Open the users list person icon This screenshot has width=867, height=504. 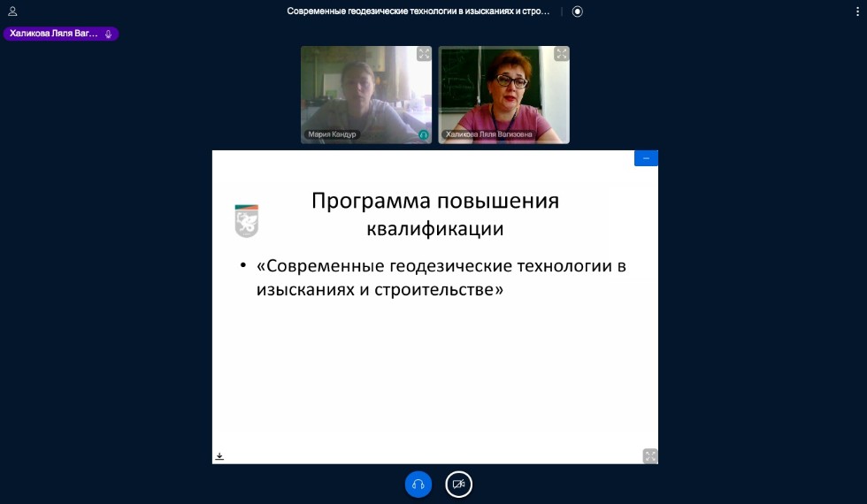[x=12, y=11]
